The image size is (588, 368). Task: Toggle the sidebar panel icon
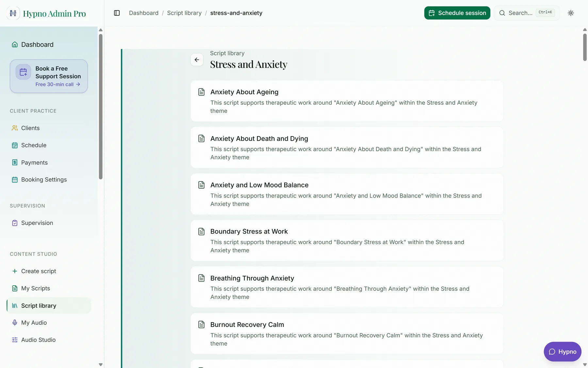click(x=117, y=13)
